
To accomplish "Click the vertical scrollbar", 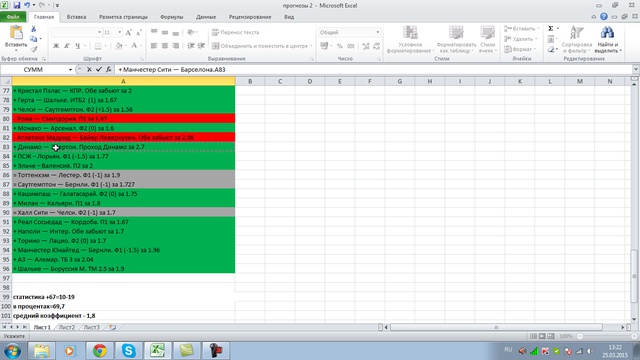I will pyautogui.click(x=634, y=276).
